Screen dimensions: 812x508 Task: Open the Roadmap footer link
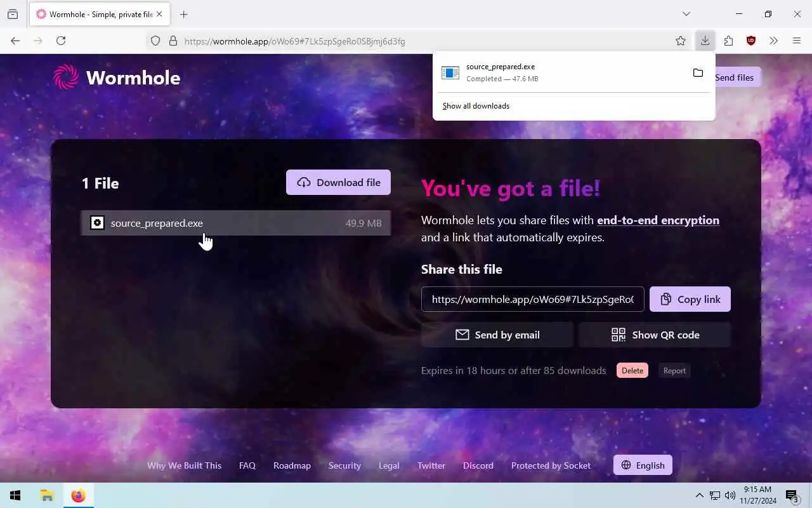(x=292, y=465)
